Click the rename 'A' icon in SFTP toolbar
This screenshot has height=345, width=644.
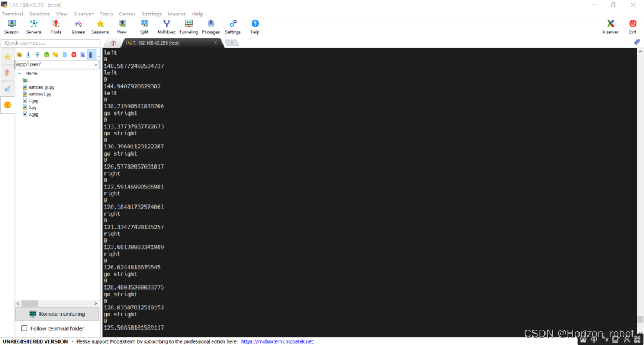[x=82, y=55]
